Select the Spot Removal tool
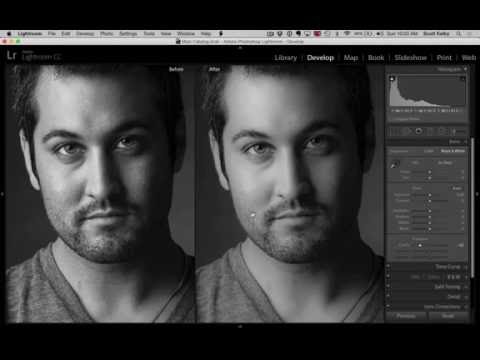 point(406,131)
